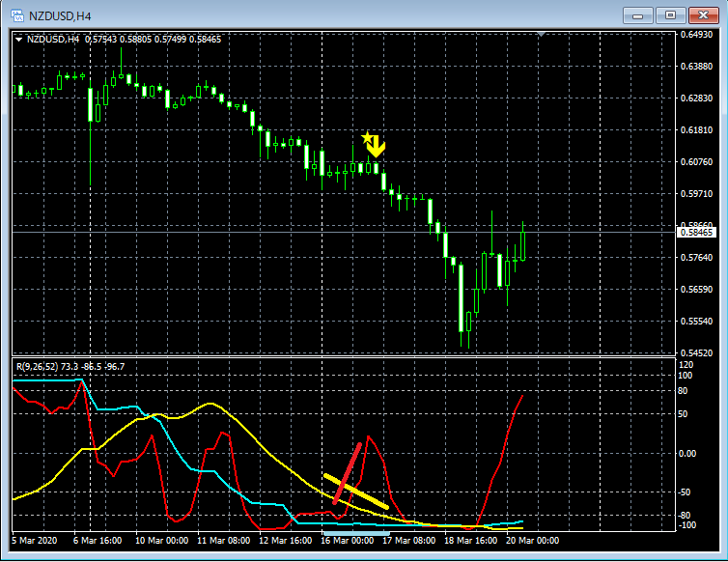Click the 0.56590 price scale label
728x562 pixels.
[x=696, y=290]
